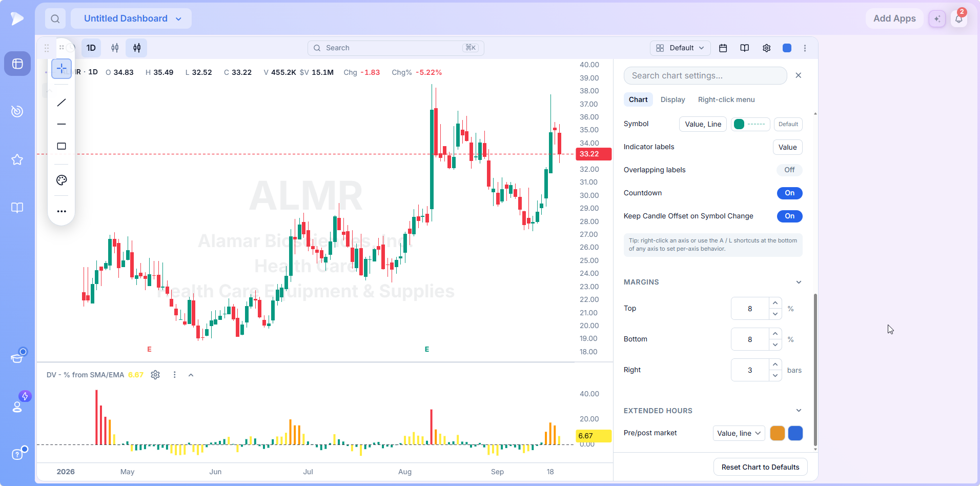Collapse the Margins section

point(799,282)
